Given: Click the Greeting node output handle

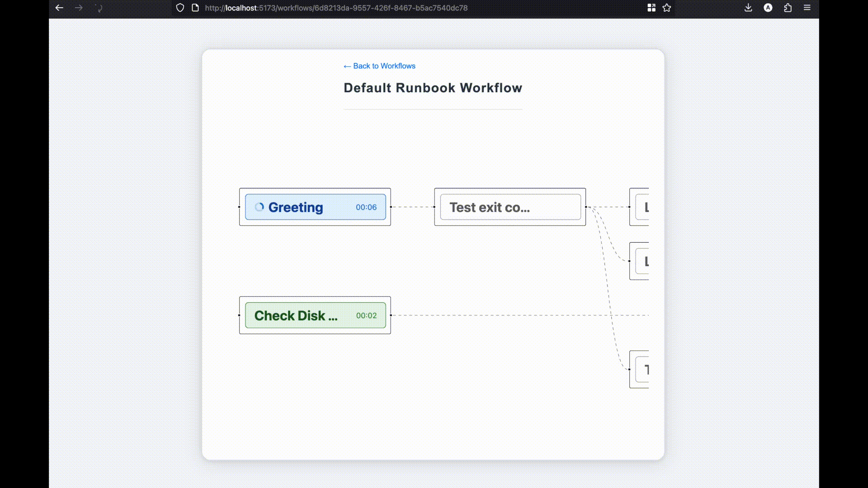Looking at the screenshot, I should (391, 207).
